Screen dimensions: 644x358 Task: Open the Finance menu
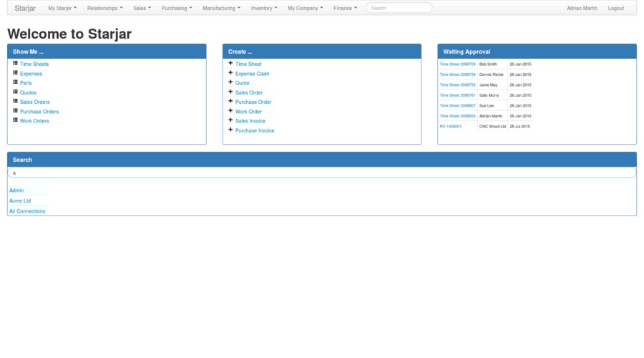[x=345, y=8]
